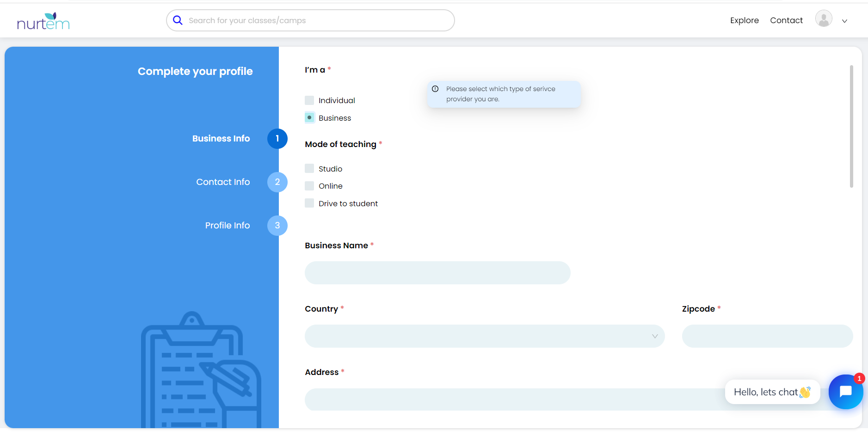Viewport: 868px width, 436px height.
Task: Select the Individual option
Action: (x=309, y=100)
